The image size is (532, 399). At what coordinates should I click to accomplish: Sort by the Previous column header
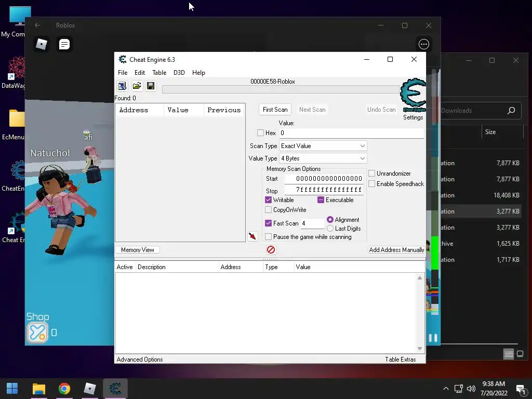tap(224, 110)
